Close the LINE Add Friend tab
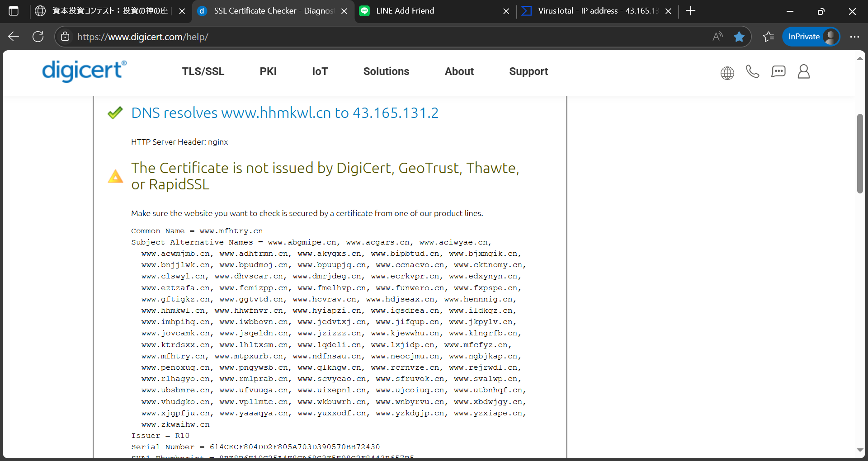 tap(506, 11)
